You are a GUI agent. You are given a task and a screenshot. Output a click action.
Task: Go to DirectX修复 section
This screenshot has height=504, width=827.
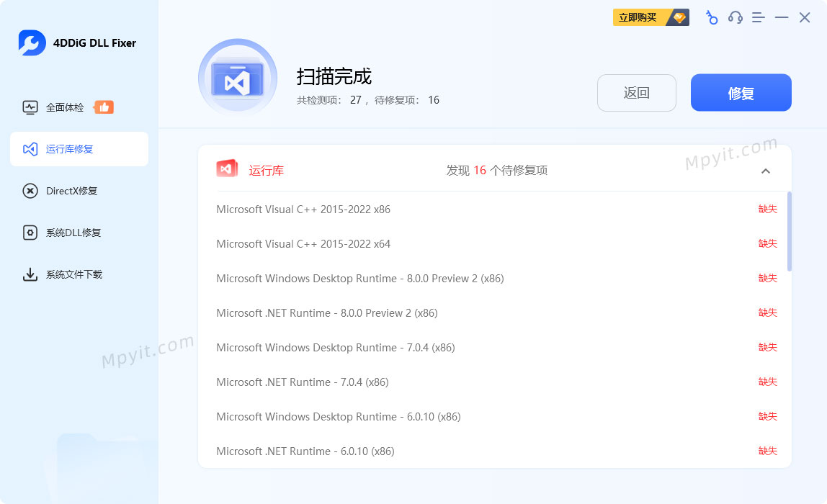79,191
